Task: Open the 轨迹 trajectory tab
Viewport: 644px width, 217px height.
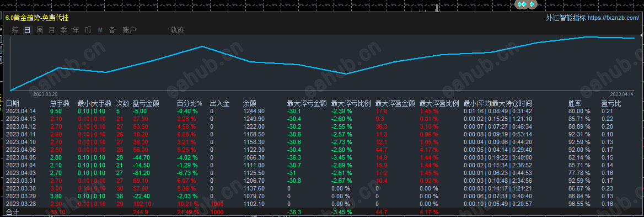Action: pos(177,30)
